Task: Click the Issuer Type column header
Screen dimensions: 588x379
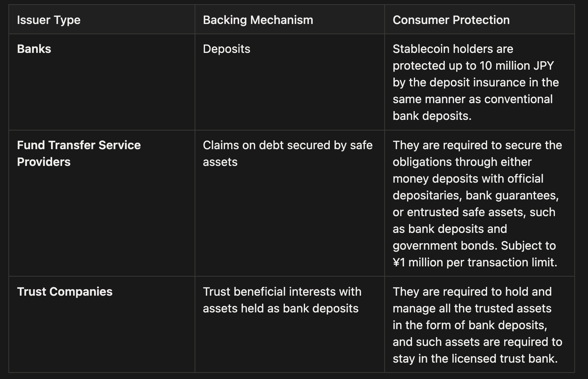Action: click(49, 20)
